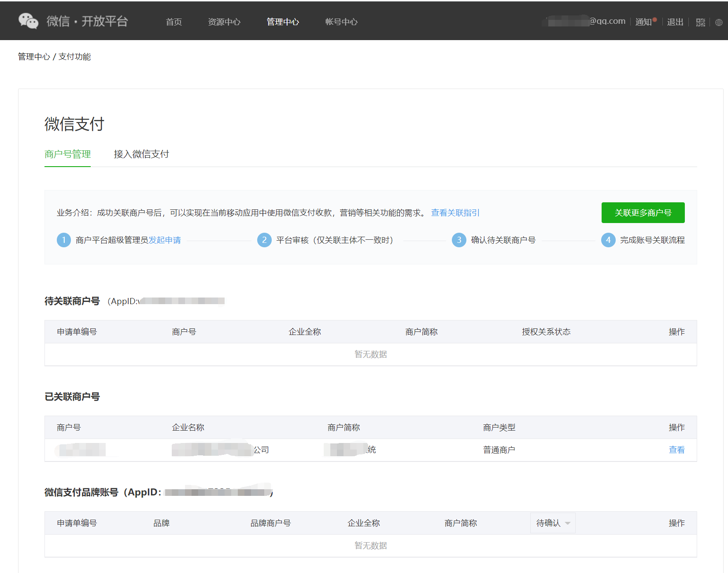This screenshot has width=728, height=573.
Task: Select 管理中心 in top navigation
Action: [x=283, y=22]
